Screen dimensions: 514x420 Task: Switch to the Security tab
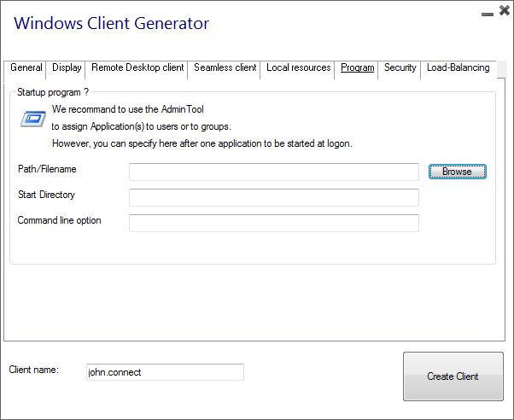(x=400, y=69)
